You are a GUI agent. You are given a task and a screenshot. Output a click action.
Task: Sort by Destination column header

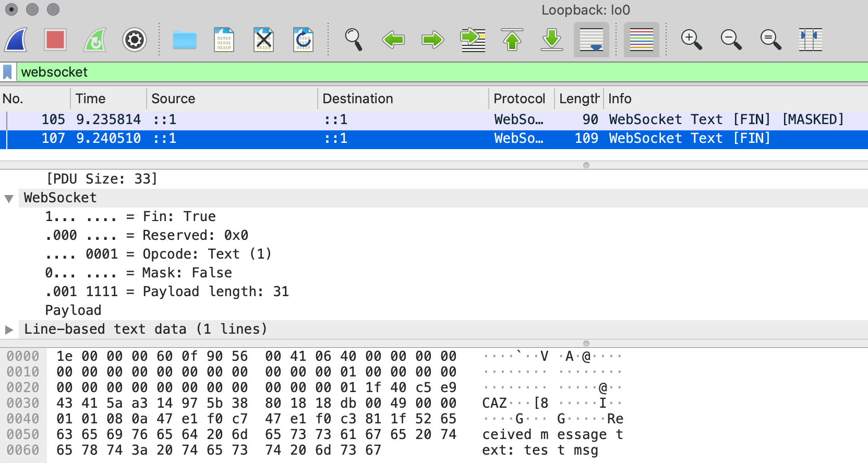pyautogui.click(x=403, y=99)
